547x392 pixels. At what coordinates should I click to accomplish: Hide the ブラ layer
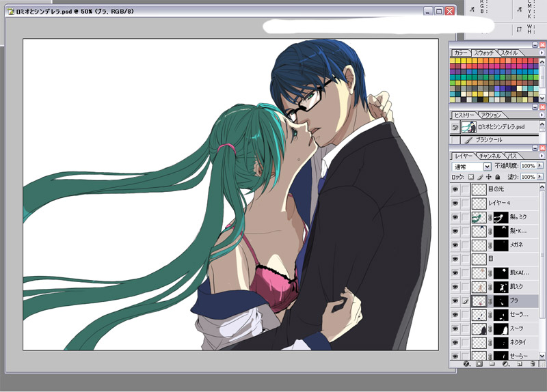click(455, 300)
